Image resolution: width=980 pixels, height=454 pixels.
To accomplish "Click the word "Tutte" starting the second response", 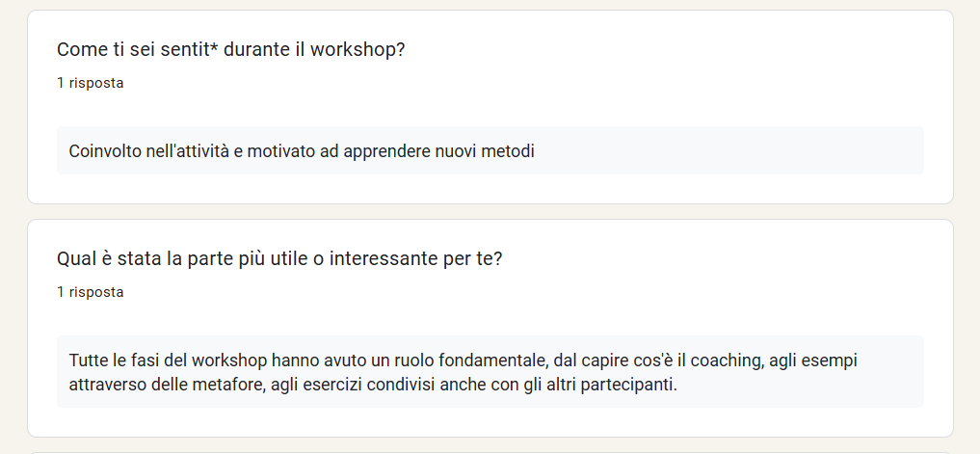I will [90, 361].
